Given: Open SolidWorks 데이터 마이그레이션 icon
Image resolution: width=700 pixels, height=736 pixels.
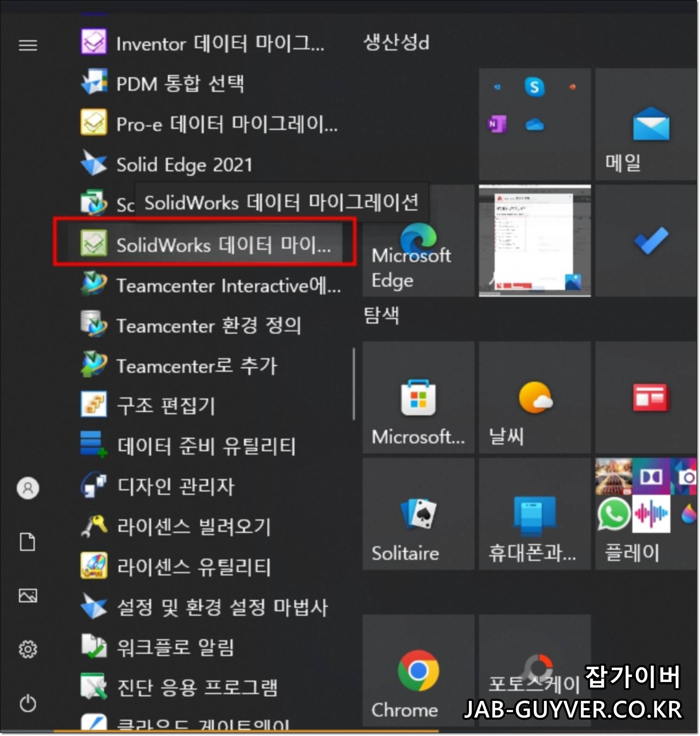Looking at the screenshot, I should [x=93, y=244].
